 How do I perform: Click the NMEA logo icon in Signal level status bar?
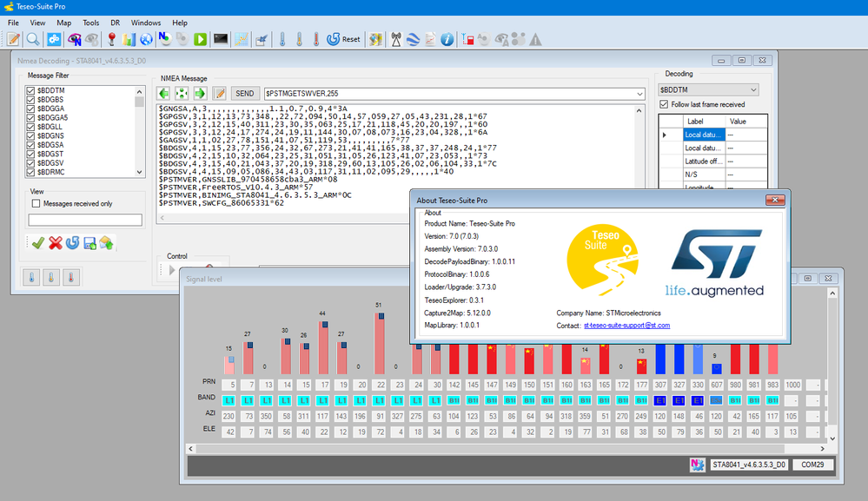point(697,465)
